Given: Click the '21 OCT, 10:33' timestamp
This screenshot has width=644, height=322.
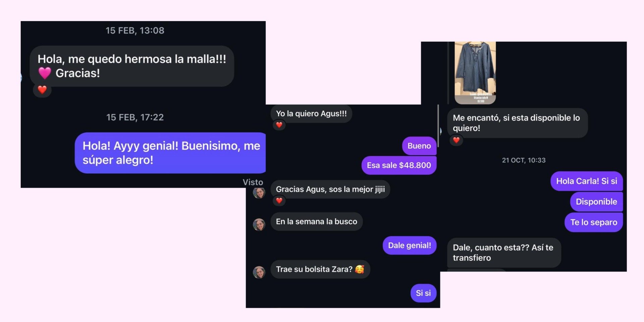Looking at the screenshot, I should [x=524, y=160].
